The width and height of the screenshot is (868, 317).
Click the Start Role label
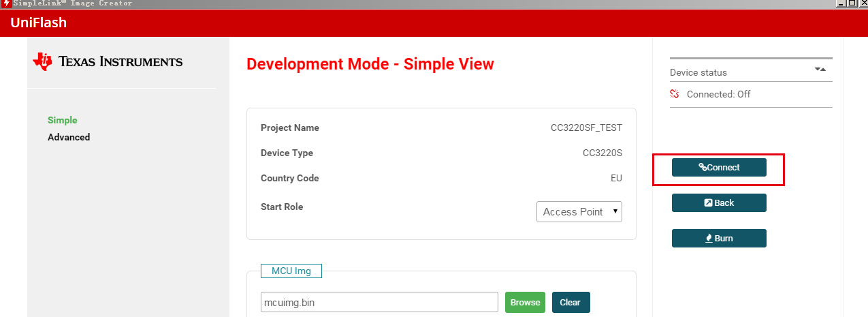(x=282, y=207)
